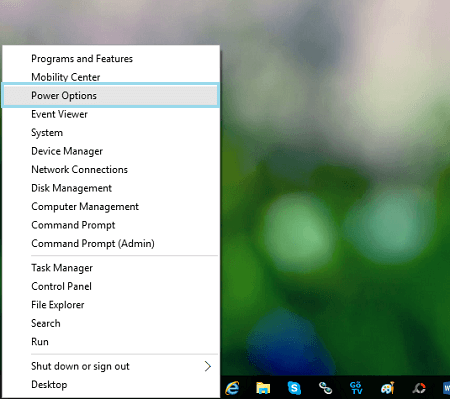Open Word from the taskbar
Viewport: 450px width, 399px height.
(446, 388)
